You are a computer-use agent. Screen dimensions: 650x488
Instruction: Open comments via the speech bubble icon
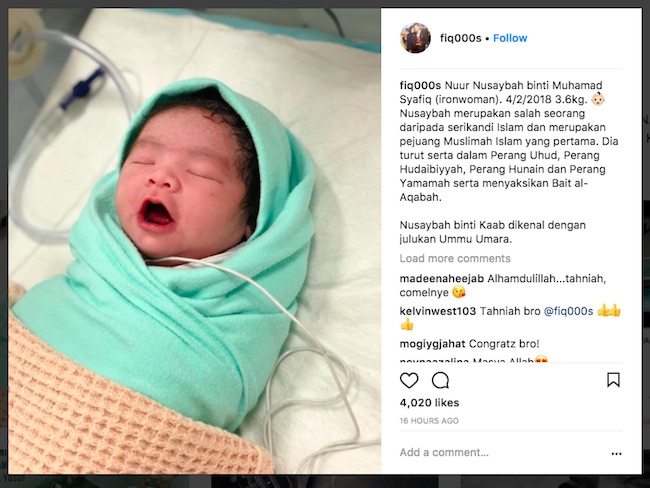coord(440,380)
